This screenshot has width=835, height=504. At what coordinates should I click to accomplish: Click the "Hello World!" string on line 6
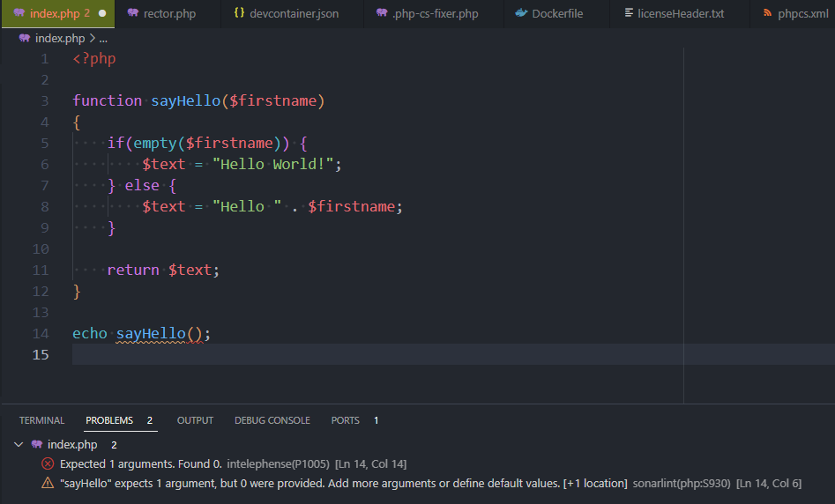tap(273, 164)
